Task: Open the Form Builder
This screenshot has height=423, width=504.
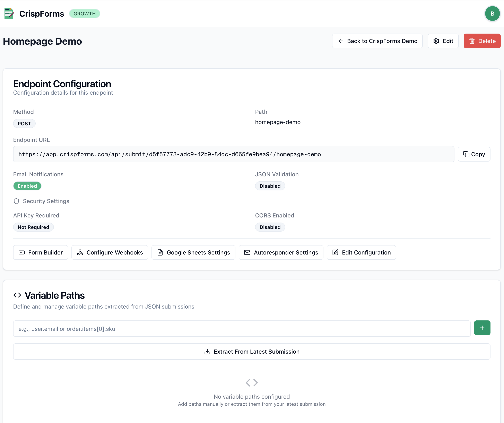Action: [41, 253]
